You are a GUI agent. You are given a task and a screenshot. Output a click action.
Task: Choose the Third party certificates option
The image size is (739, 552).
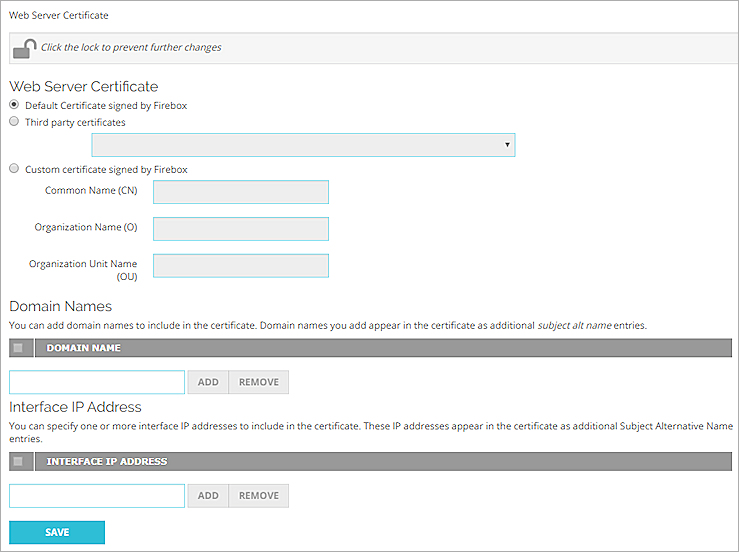coord(14,122)
